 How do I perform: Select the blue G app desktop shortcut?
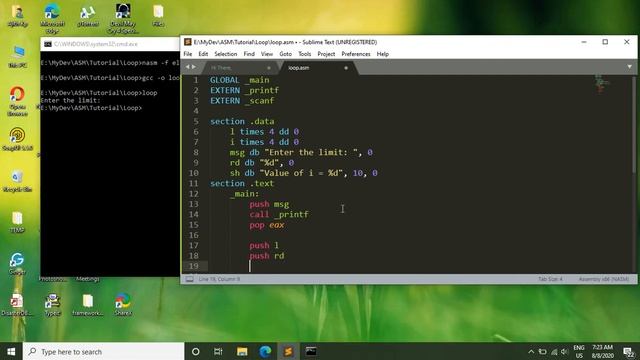(x=17, y=263)
